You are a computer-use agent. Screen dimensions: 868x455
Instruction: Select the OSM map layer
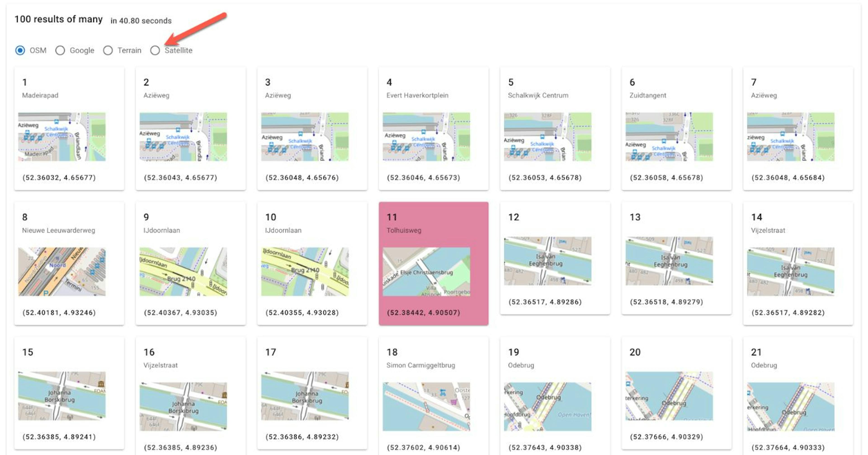coord(20,50)
